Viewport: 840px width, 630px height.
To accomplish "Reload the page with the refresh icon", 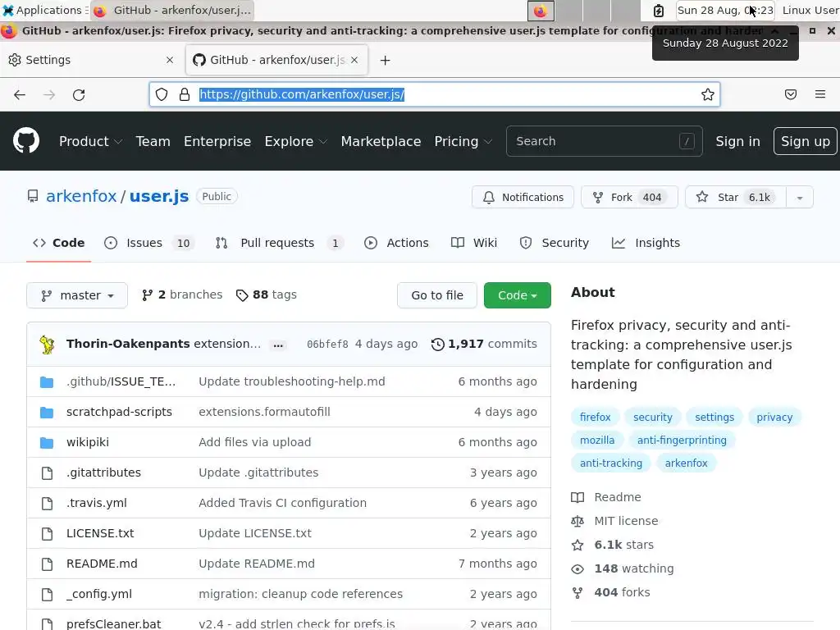I will tap(79, 95).
